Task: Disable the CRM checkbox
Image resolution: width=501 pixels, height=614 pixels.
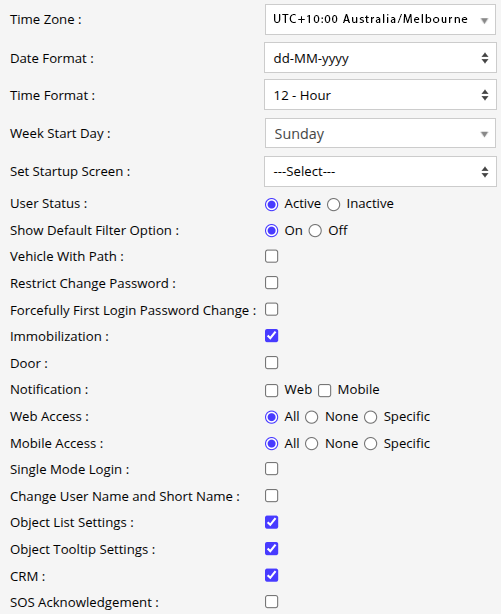Action: 271,575
